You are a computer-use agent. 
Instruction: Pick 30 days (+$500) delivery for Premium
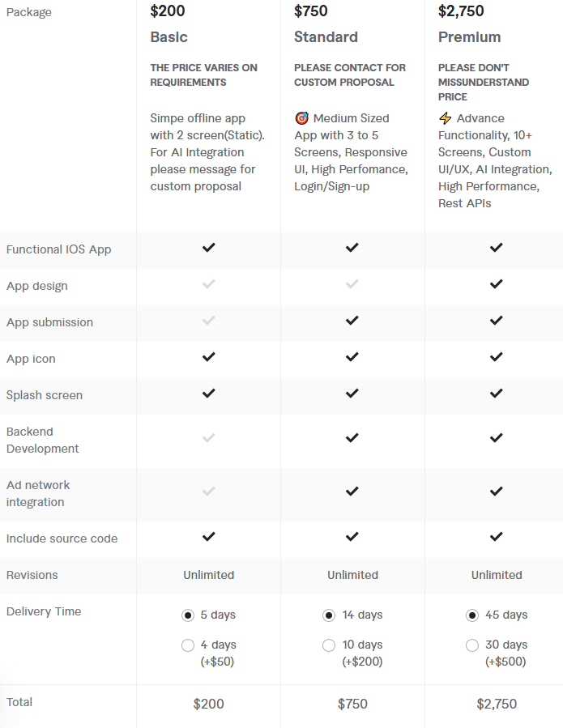tap(472, 645)
